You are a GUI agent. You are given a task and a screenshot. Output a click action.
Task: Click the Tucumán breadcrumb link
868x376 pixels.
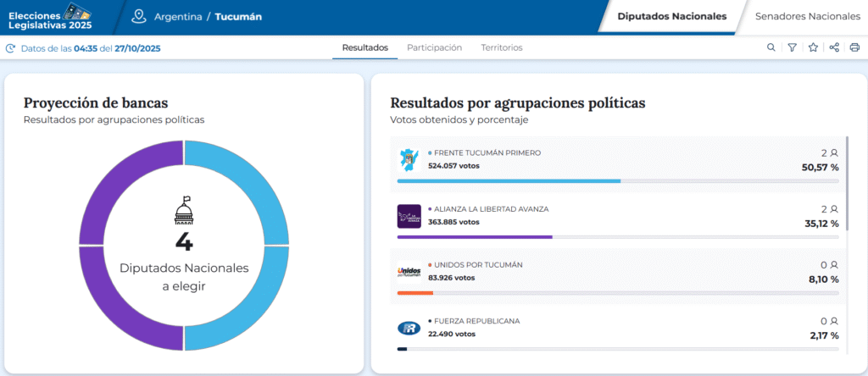[x=238, y=17]
